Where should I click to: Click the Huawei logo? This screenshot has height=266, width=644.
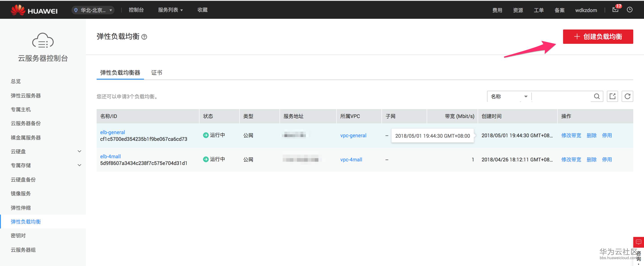(34, 10)
